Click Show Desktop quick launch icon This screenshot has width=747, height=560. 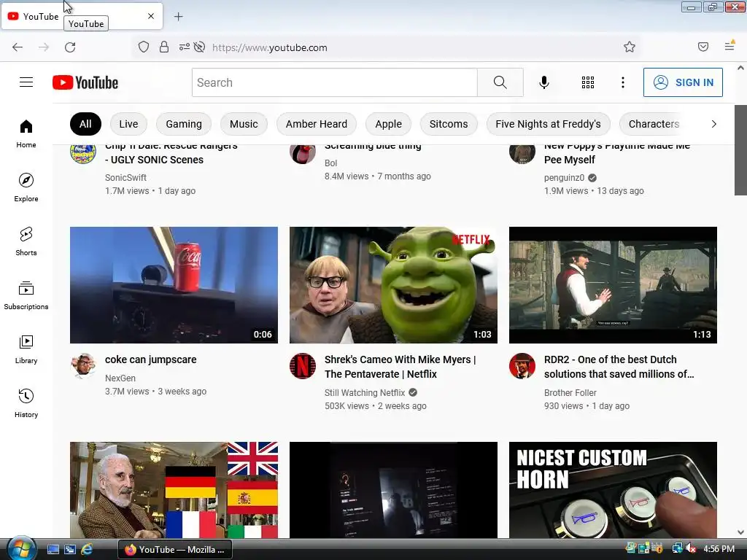[x=53, y=550]
